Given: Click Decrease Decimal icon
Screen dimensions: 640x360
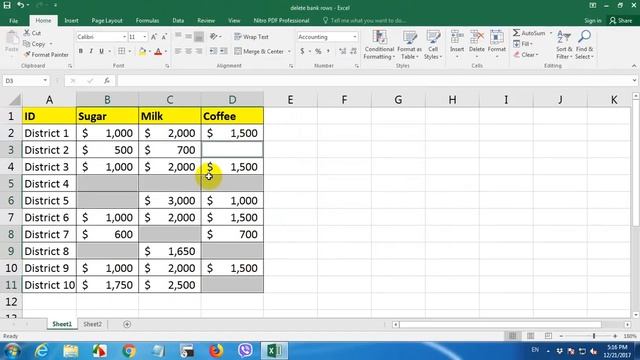Looking at the screenshot, I should [353, 51].
